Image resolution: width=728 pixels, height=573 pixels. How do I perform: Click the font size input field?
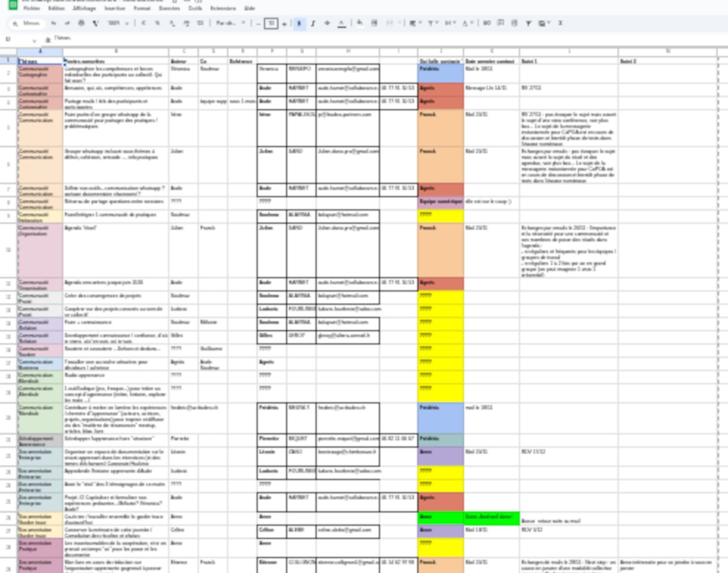[x=271, y=23]
